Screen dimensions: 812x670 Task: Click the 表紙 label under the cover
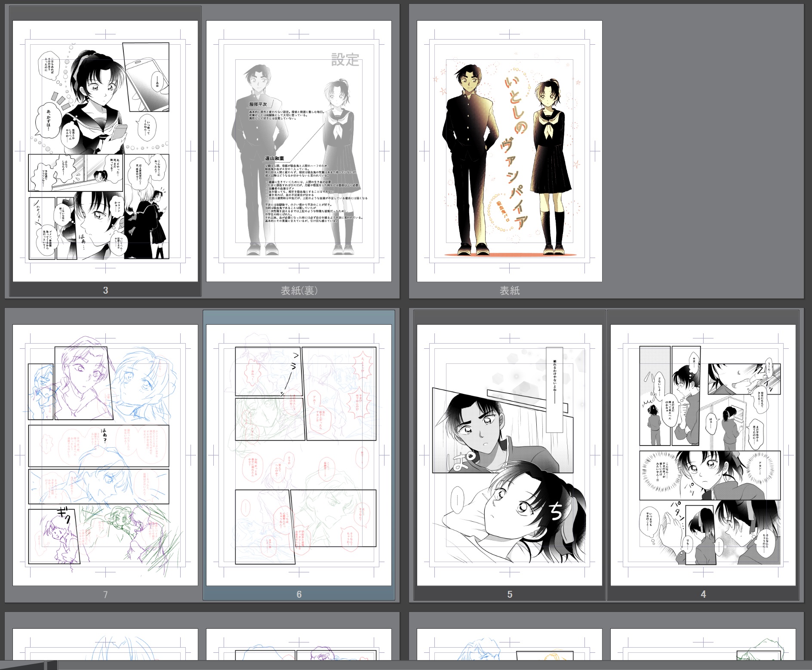(x=510, y=291)
